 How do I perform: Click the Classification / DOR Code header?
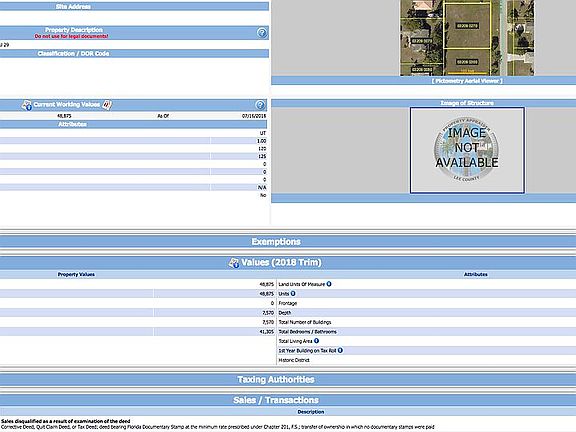pos(73,54)
